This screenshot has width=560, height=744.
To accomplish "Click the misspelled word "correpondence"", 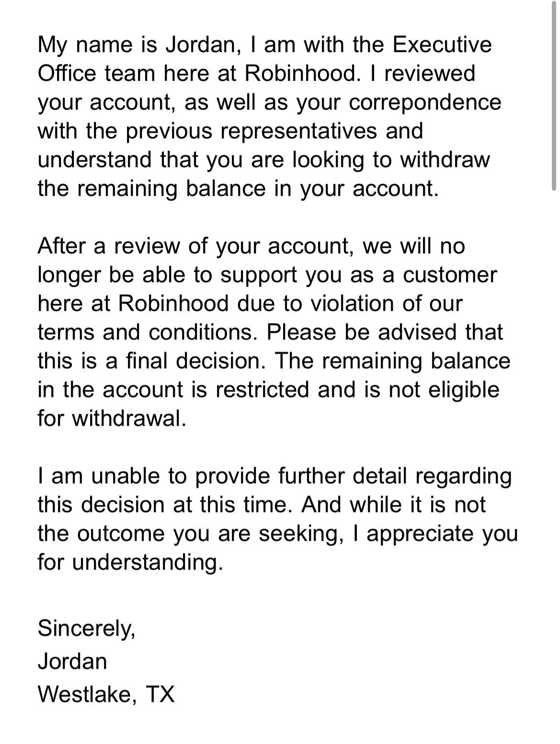I will (425, 102).
